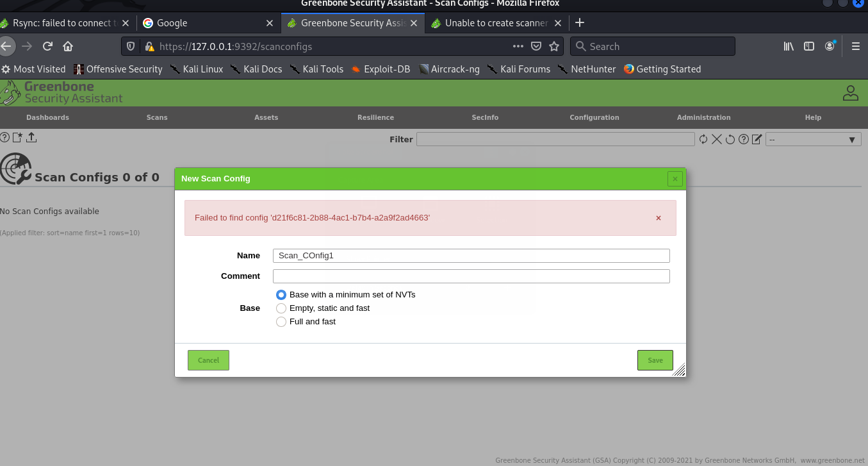The width and height of the screenshot is (868, 466).
Task: Open the Help menu
Action: pos(813,117)
